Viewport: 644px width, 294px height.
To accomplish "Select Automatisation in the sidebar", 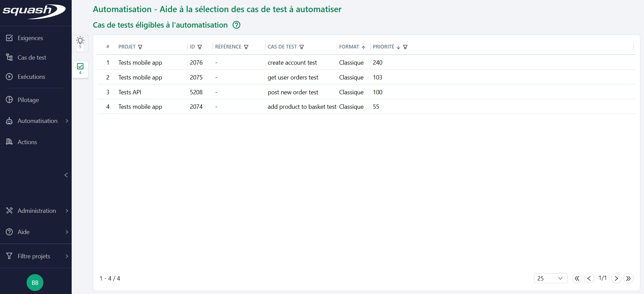I will point(37,121).
